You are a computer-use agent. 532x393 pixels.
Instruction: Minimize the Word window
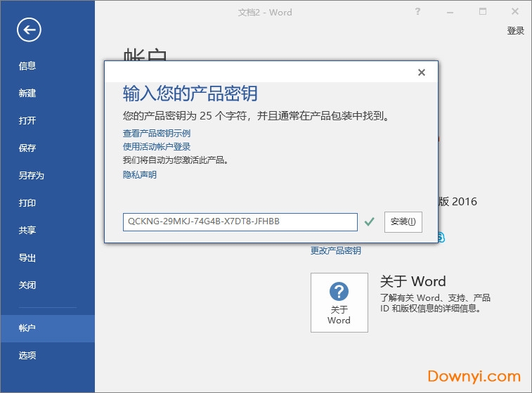[450, 12]
